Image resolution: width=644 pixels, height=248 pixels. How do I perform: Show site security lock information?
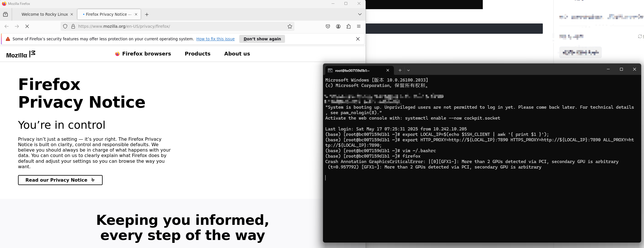(x=73, y=26)
